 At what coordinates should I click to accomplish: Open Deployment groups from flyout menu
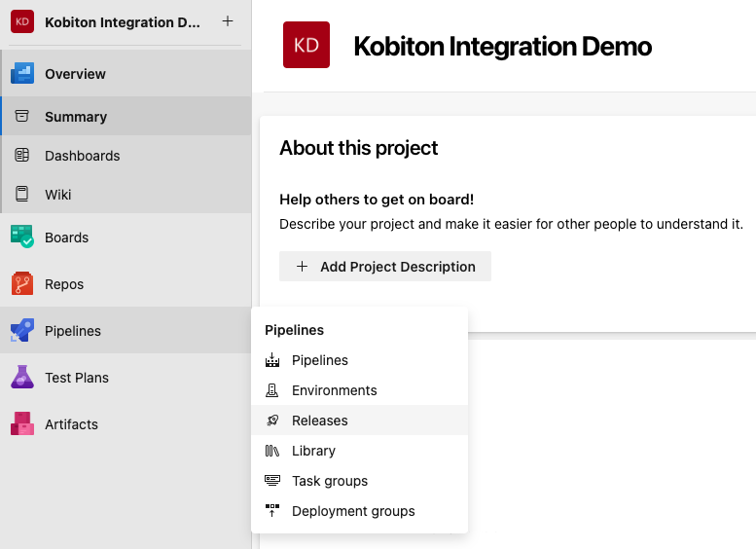360,511
